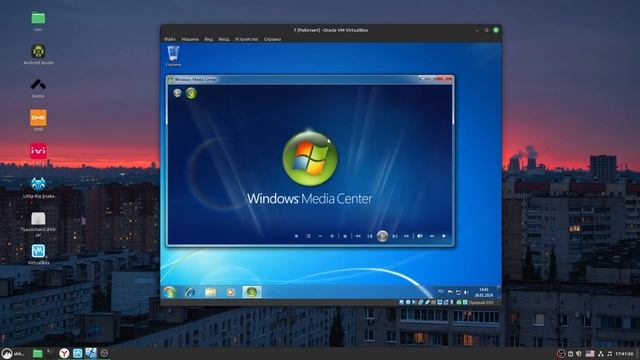Open the Windows 7 Start menu orb
Image resolution: width=640 pixels, height=360 pixels.
(169, 292)
